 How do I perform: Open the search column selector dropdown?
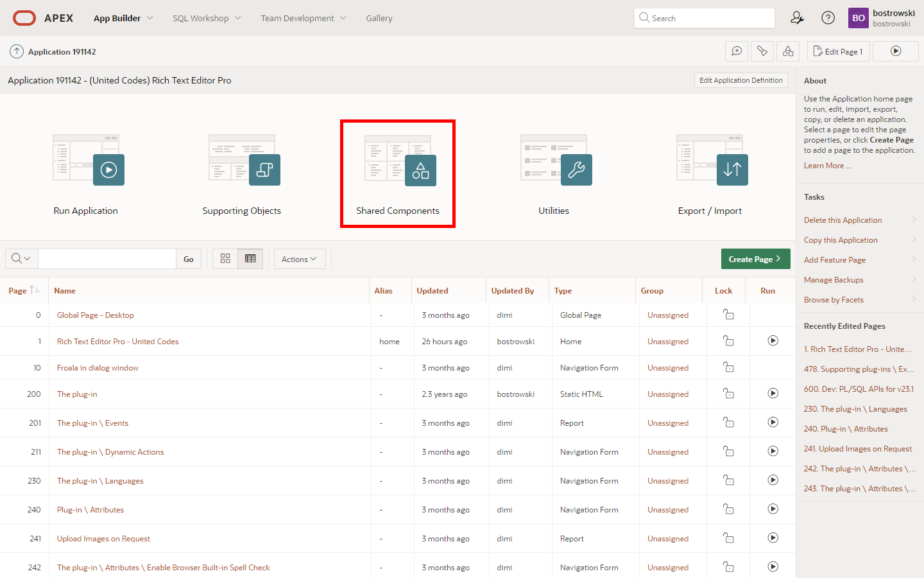pyautogui.click(x=21, y=259)
